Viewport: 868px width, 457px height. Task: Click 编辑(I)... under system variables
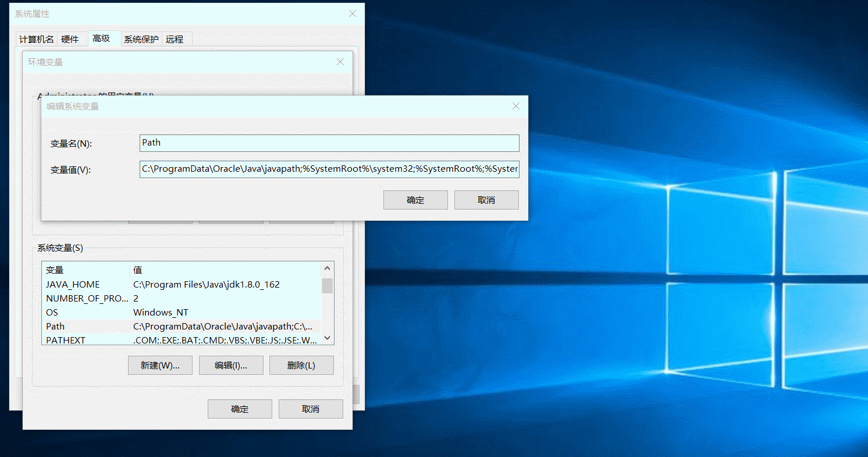[x=231, y=366]
